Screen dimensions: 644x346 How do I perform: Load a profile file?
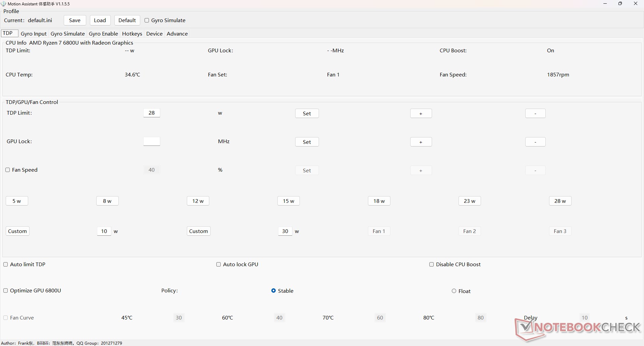pos(100,20)
